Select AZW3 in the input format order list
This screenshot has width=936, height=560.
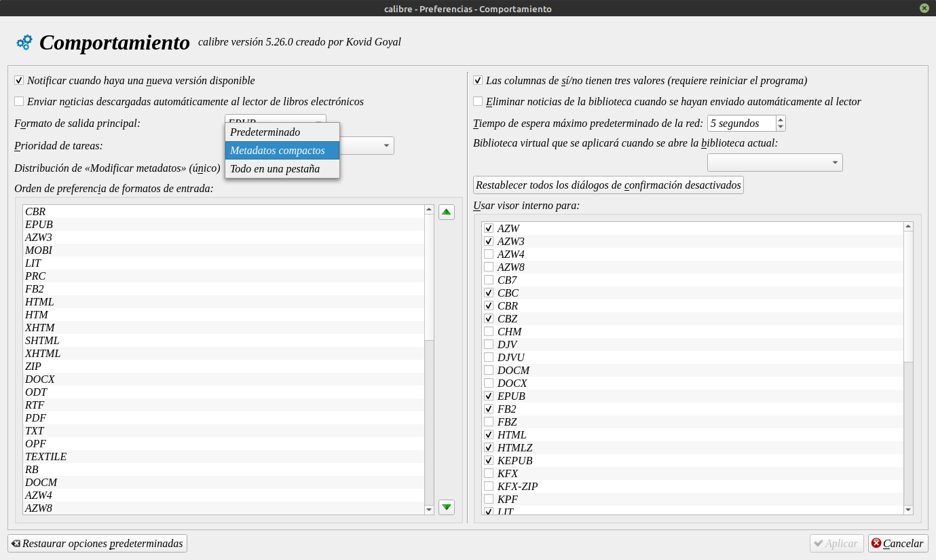coord(223,238)
